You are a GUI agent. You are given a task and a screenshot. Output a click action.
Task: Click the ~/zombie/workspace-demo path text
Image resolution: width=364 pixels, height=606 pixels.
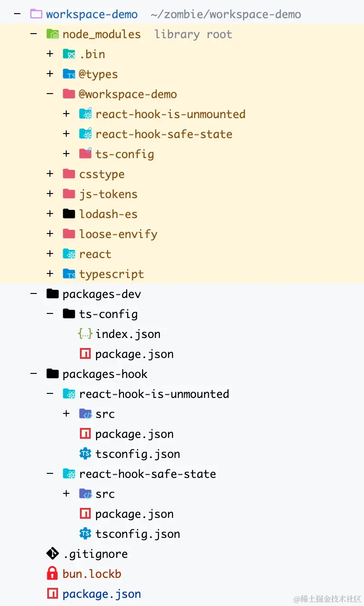(x=226, y=14)
